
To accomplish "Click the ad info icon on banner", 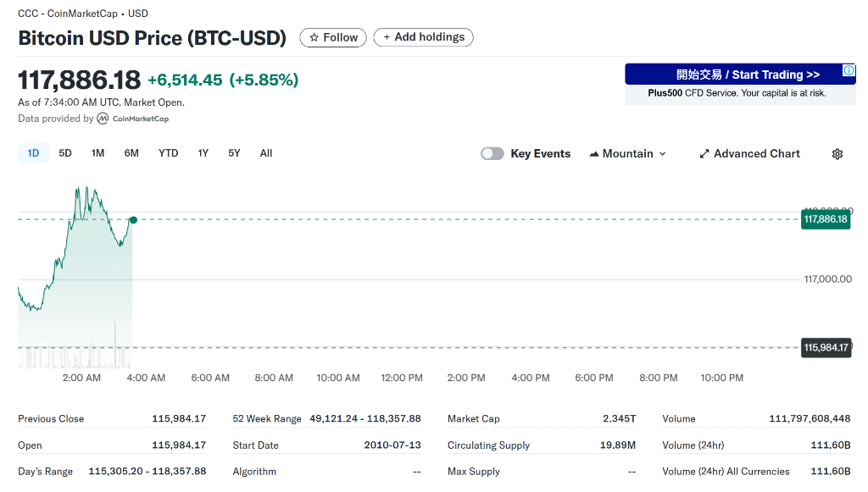I will 849,70.
